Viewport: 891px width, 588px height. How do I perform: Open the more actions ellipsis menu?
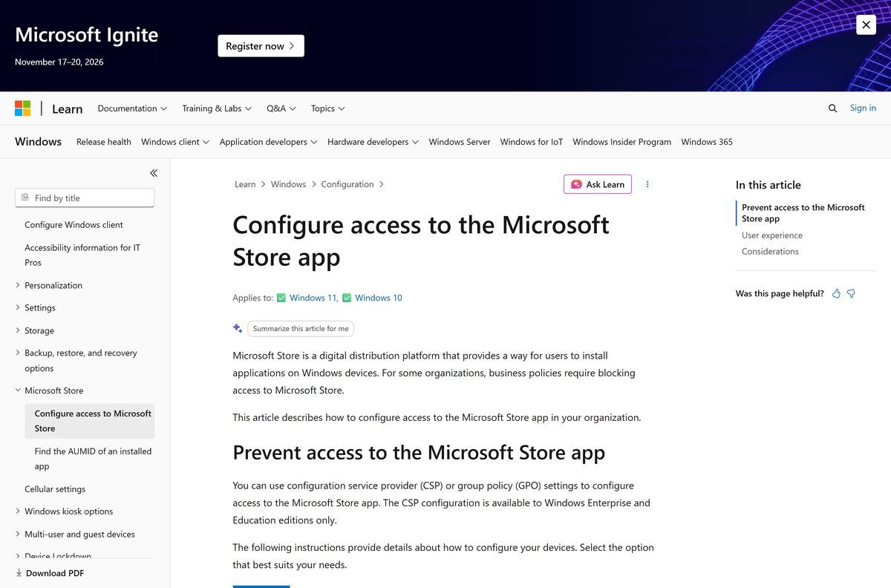(x=647, y=184)
